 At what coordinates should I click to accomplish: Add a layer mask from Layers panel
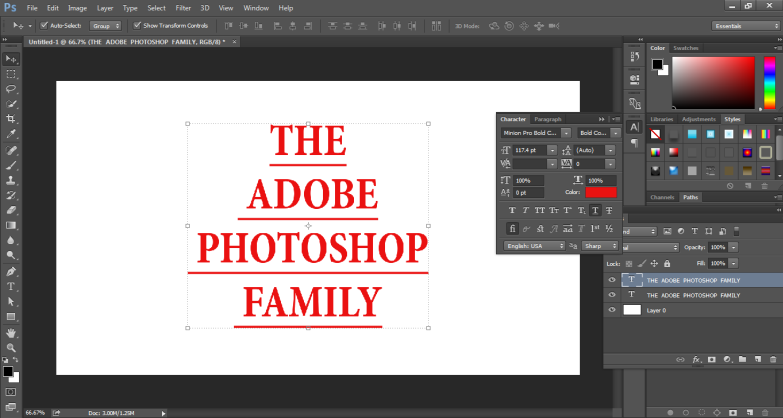tap(712, 359)
